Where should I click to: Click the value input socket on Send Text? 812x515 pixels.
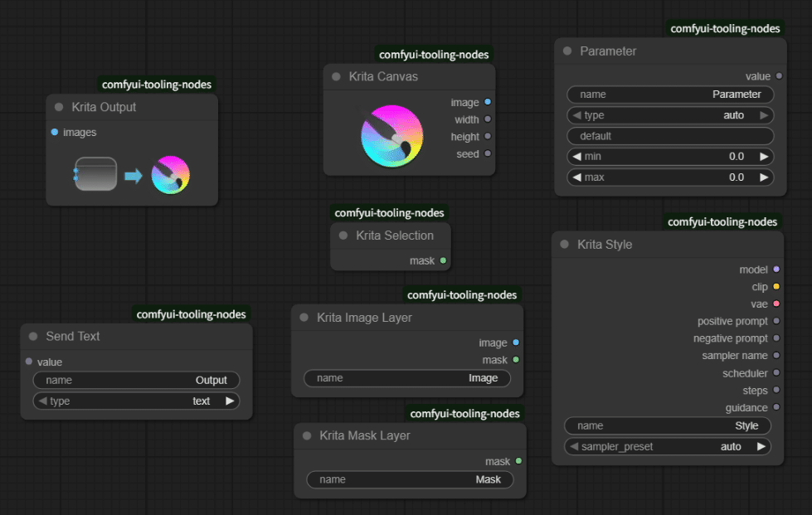[29, 362]
